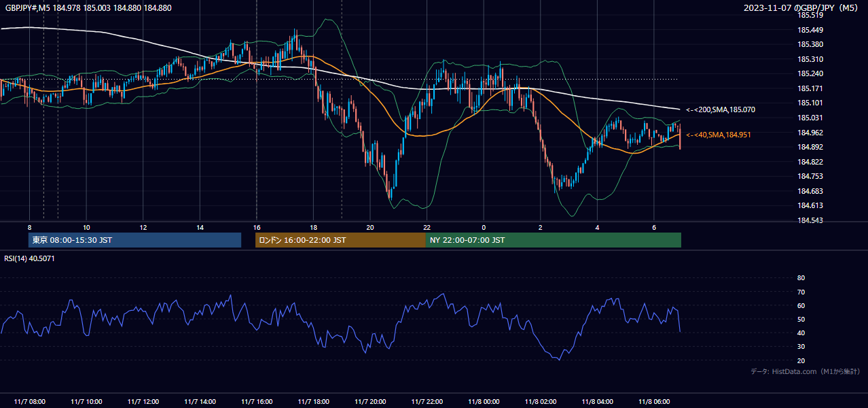
Task: Click the RSI scale level 50
Action: 801,319
